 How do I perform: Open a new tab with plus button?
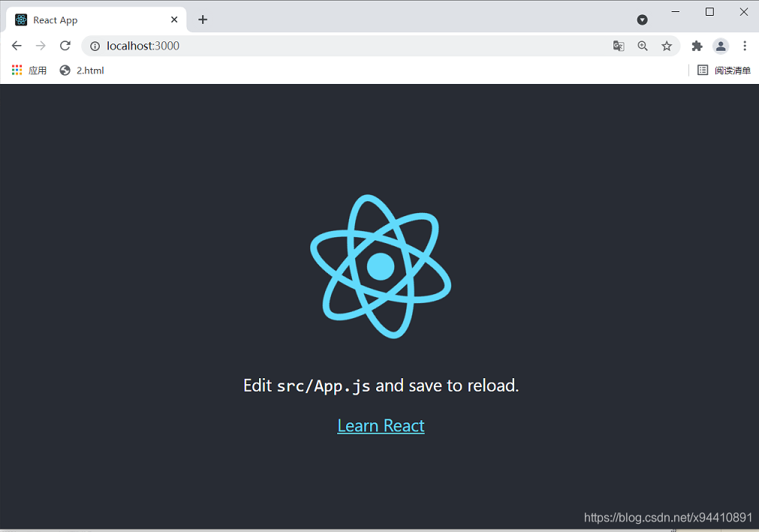[x=203, y=20]
